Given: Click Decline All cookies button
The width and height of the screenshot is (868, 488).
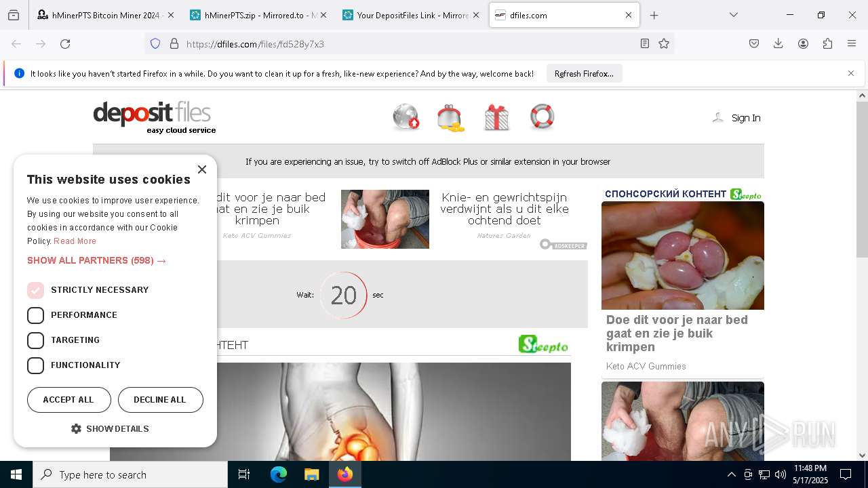Looking at the screenshot, I should tap(160, 400).
